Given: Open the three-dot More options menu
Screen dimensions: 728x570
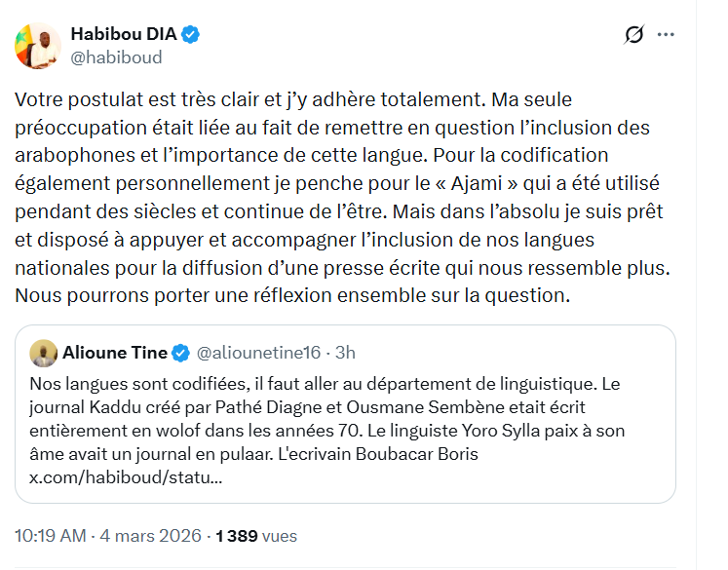Looking at the screenshot, I should tap(667, 35).
